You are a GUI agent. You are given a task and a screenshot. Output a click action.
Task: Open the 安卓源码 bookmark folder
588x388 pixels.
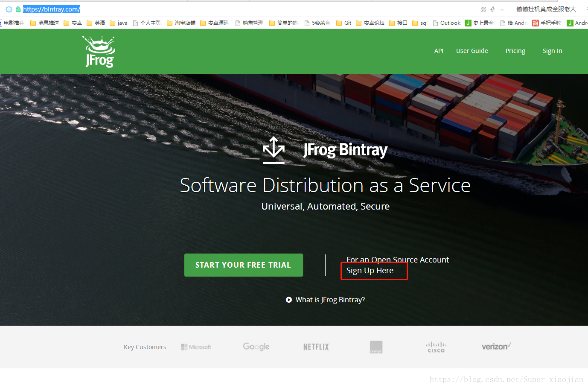pyautogui.click(x=214, y=23)
